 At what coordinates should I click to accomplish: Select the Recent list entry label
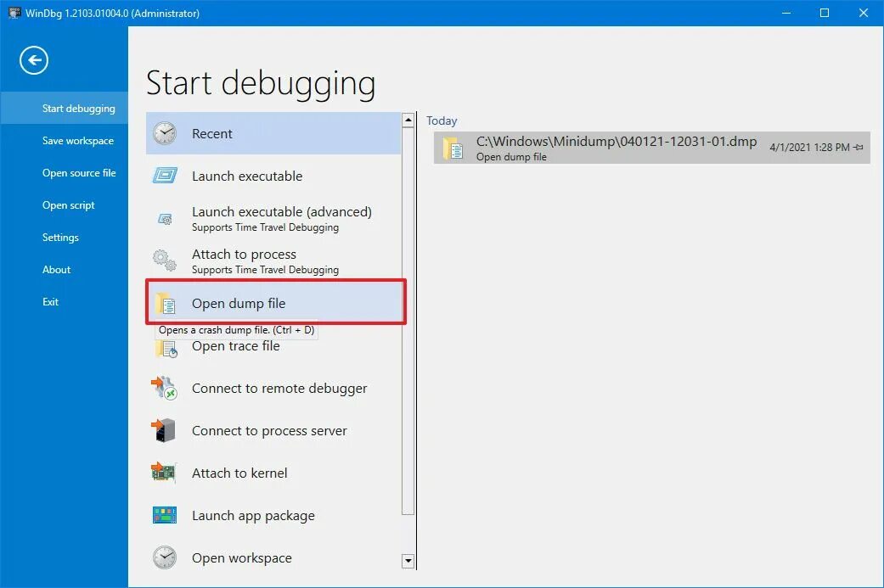(212, 133)
